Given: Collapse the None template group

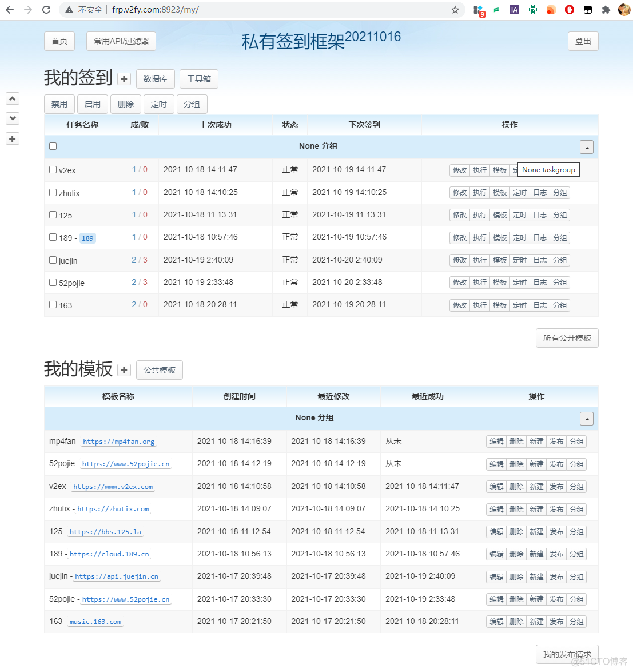Looking at the screenshot, I should pyautogui.click(x=586, y=419).
